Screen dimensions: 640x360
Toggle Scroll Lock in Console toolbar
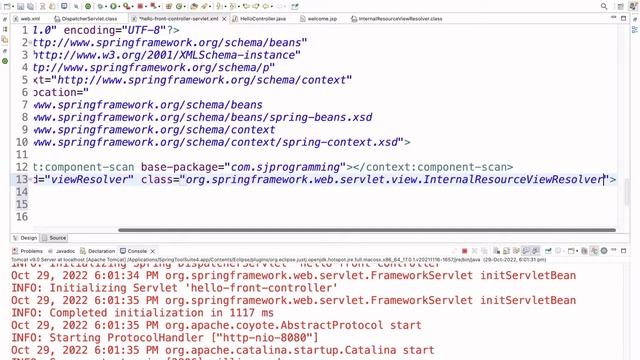(506, 251)
